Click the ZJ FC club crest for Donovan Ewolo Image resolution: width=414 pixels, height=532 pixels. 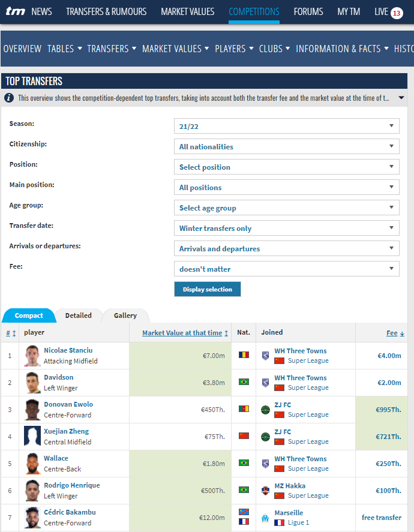tap(265, 410)
